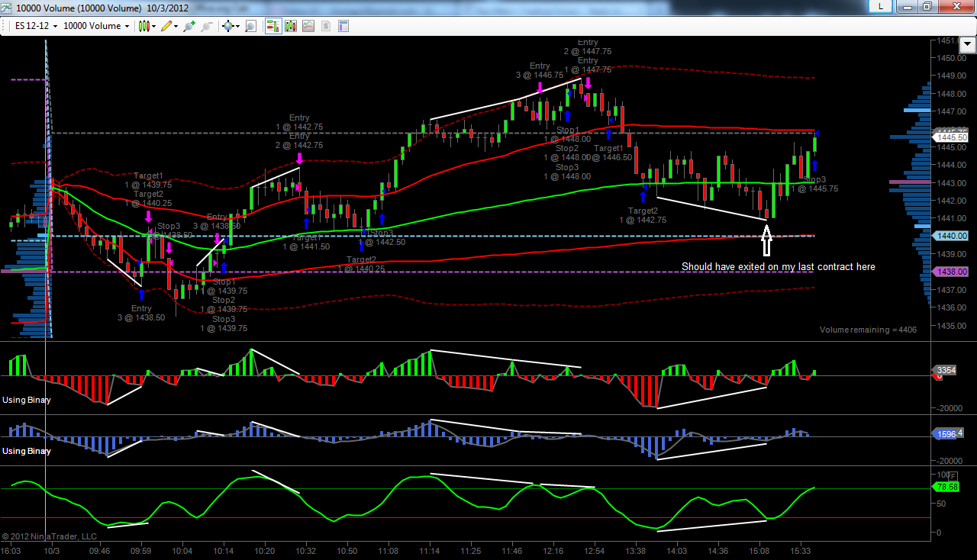This screenshot has height=560, width=977.
Task: Click the 10/3 session date label
Action: [x=51, y=551]
